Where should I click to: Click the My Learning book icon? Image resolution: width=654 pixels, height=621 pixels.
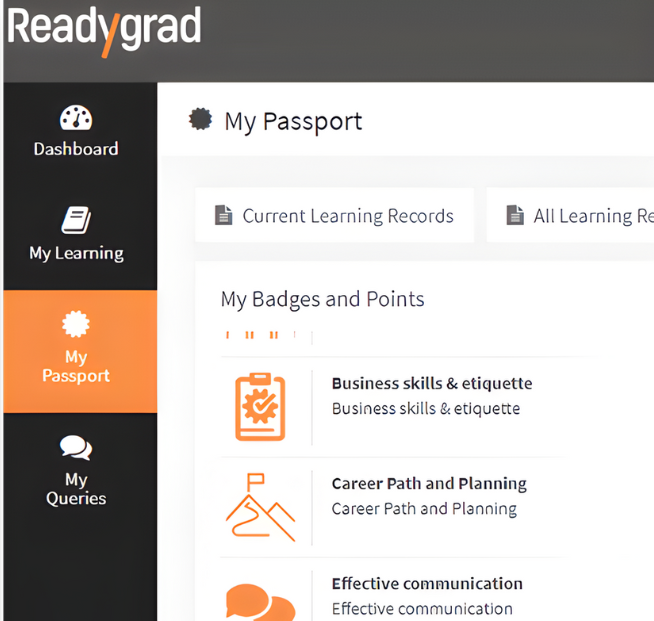click(x=76, y=220)
